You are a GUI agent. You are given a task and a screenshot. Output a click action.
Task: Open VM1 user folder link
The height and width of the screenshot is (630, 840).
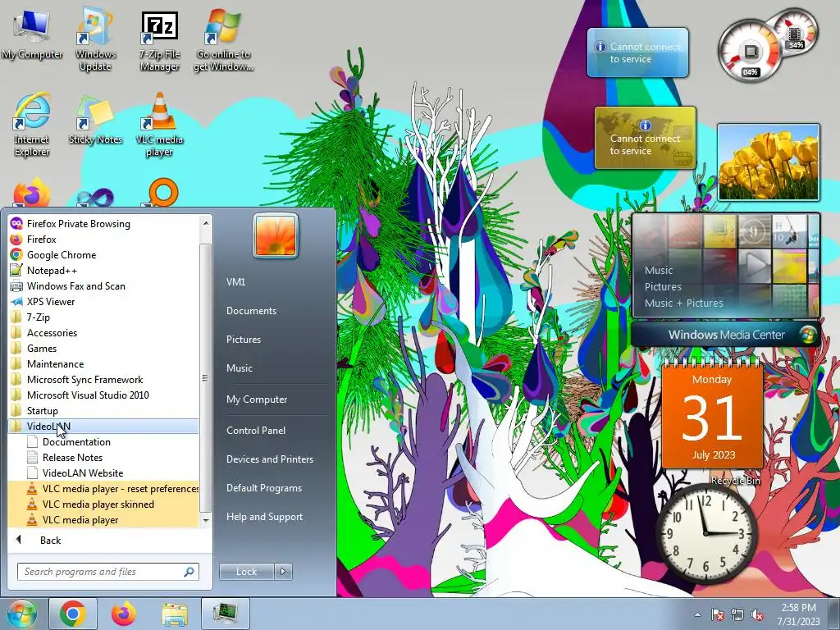coord(235,282)
